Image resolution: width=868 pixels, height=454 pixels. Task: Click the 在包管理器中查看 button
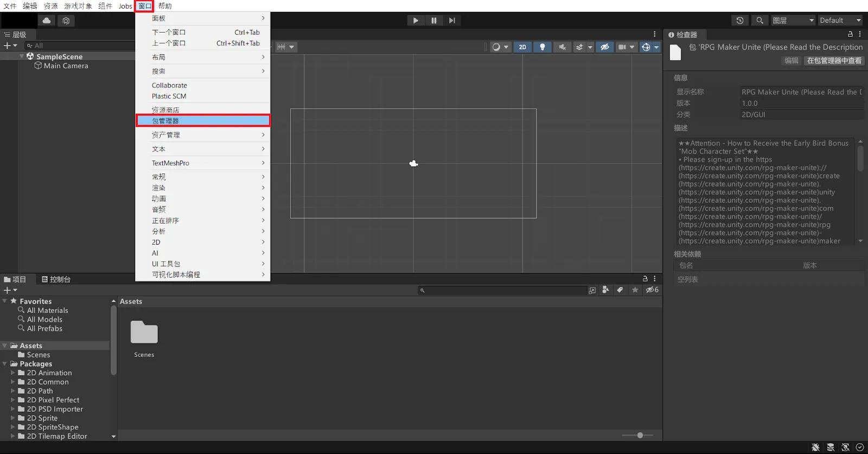[x=834, y=61]
